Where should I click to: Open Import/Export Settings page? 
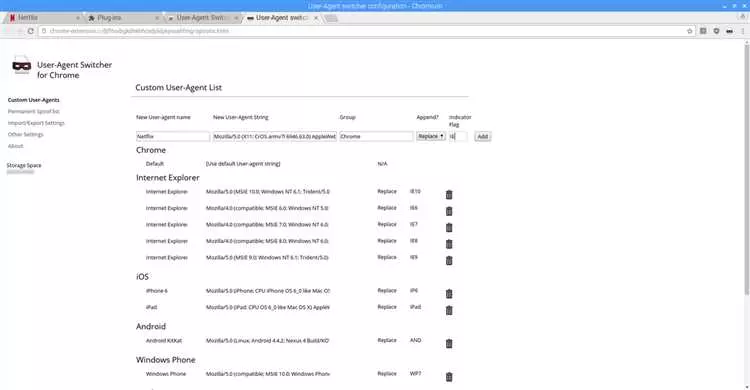coord(36,123)
